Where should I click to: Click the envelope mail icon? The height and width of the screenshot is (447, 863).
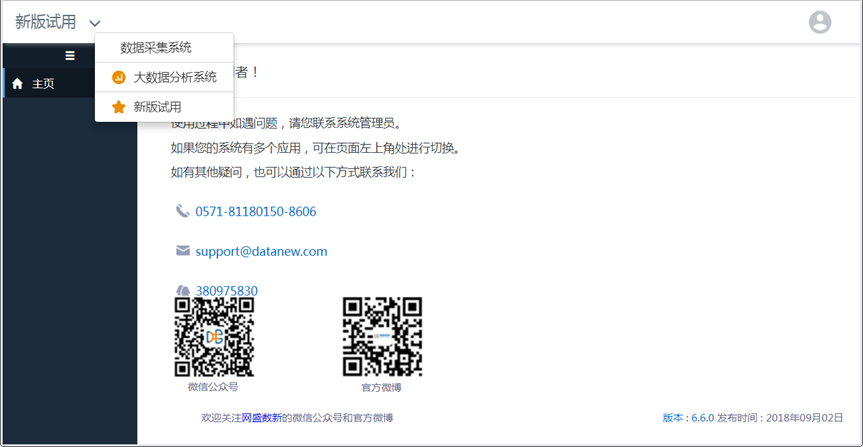pos(182,251)
